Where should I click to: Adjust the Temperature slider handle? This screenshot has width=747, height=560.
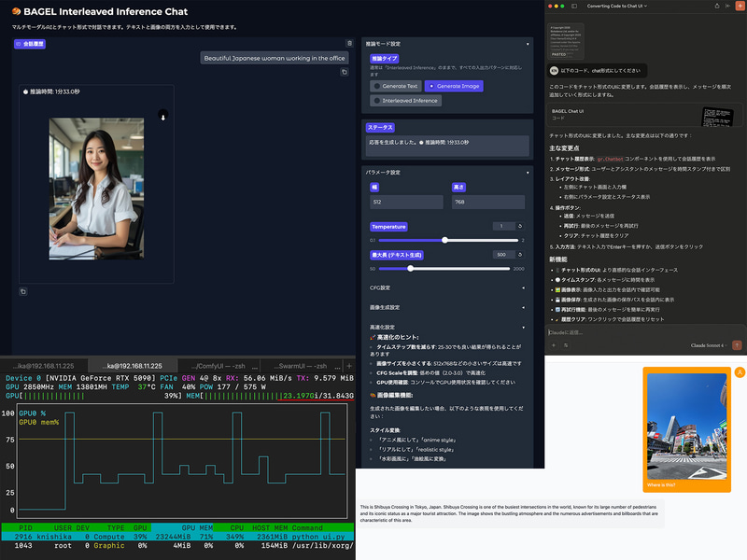pos(444,240)
